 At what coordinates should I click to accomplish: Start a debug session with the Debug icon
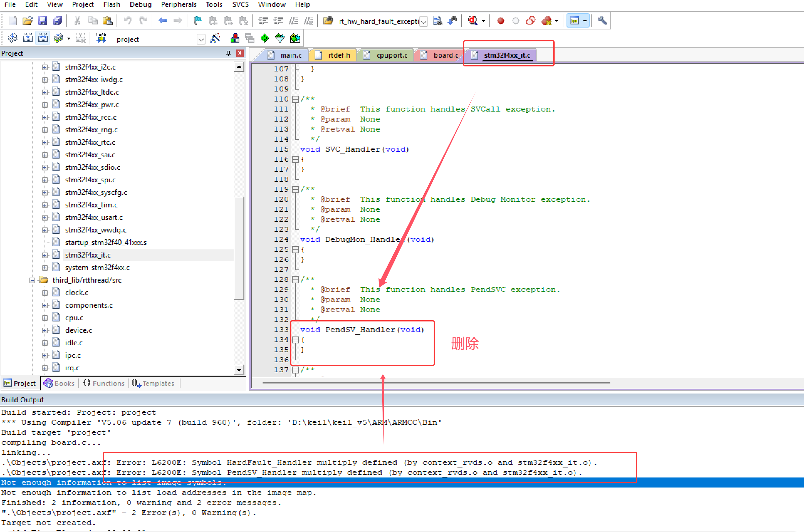pyautogui.click(x=473, y=21)
